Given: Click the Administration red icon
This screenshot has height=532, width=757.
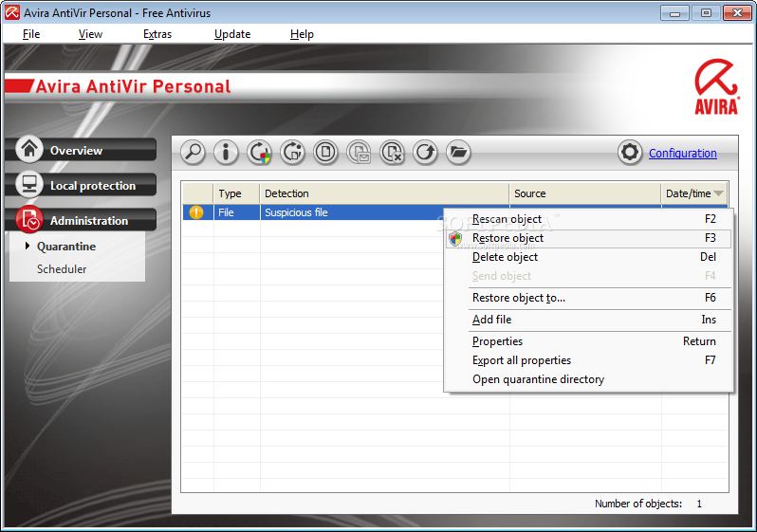Looking at the screenshot, I should tap(29, 220).
